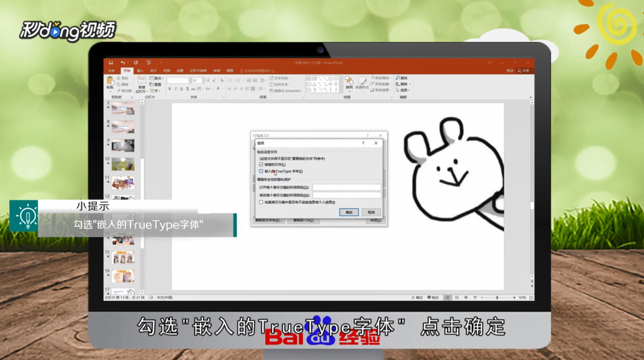This screenshot has height=360, width=644.
Task: Open the Design (设计) tab
Action: pyautogui.click(x=153, y=71)
